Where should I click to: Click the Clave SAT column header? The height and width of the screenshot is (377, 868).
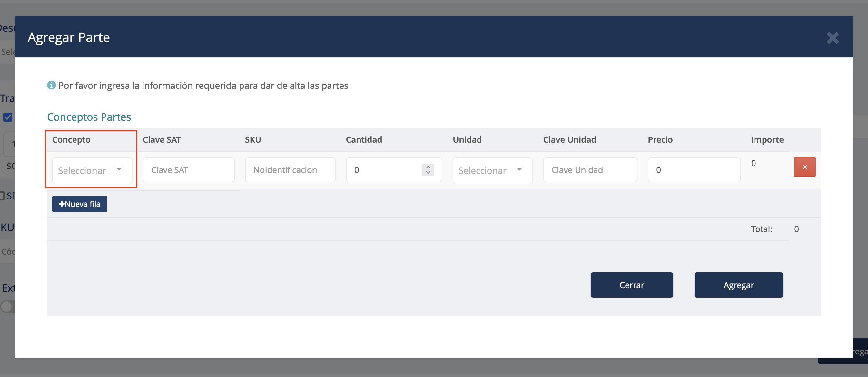click(x=162, y=140)
